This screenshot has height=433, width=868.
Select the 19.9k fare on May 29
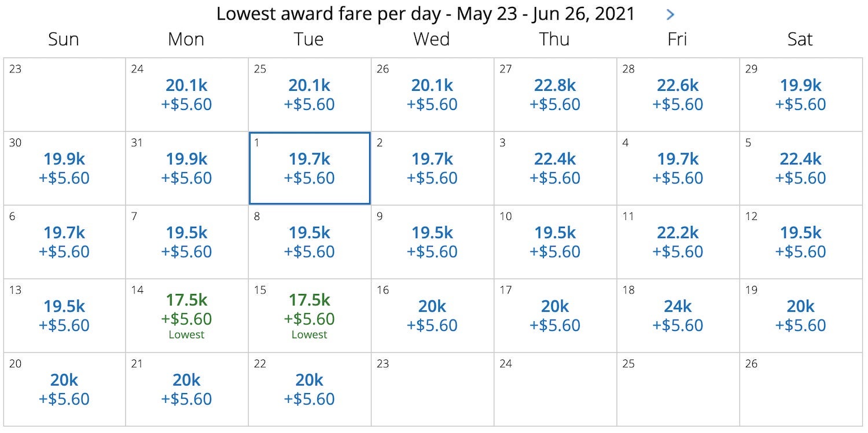coord(800,94)
